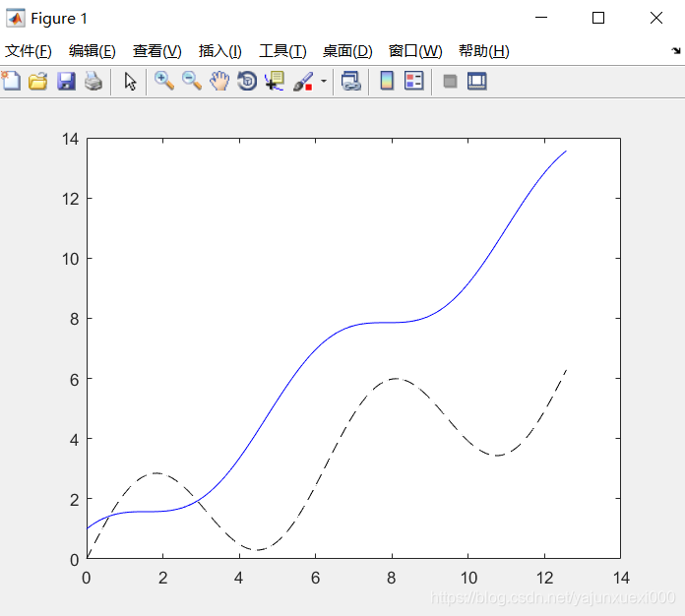Open the 桌面(D) menu
Image resolution: width=685 pixels, height=616 pixels.
point(347,51)
